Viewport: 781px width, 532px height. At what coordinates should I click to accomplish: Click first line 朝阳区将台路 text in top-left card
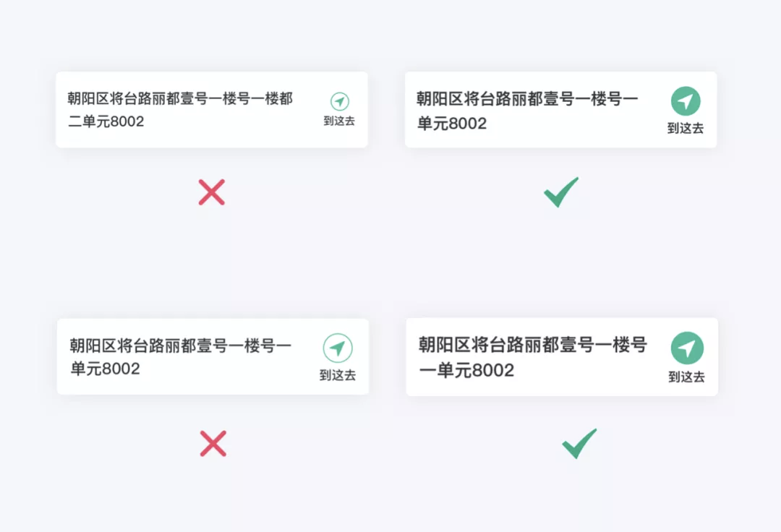pyautogui.click(x=180, y=98)
